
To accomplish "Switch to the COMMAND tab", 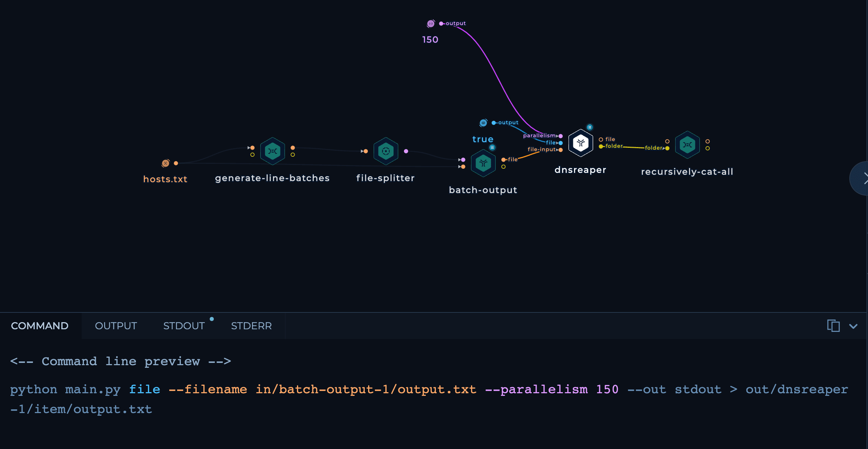I will [x=40, y=326].
